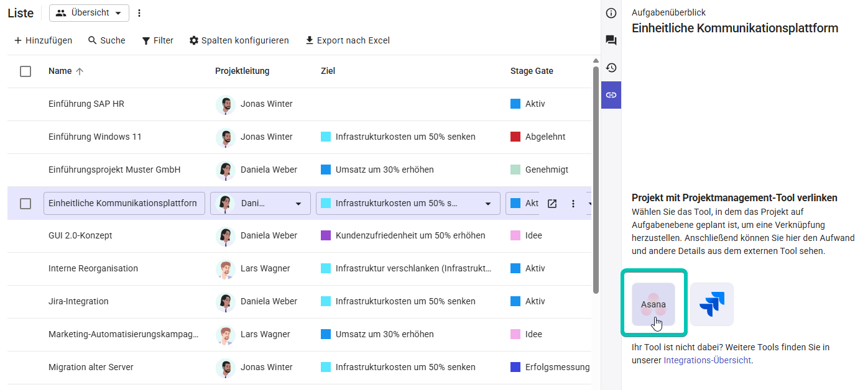Toggle the select-all checkbox in header
The height and width of the screenshot is (390, 868).
pos(25,71)
